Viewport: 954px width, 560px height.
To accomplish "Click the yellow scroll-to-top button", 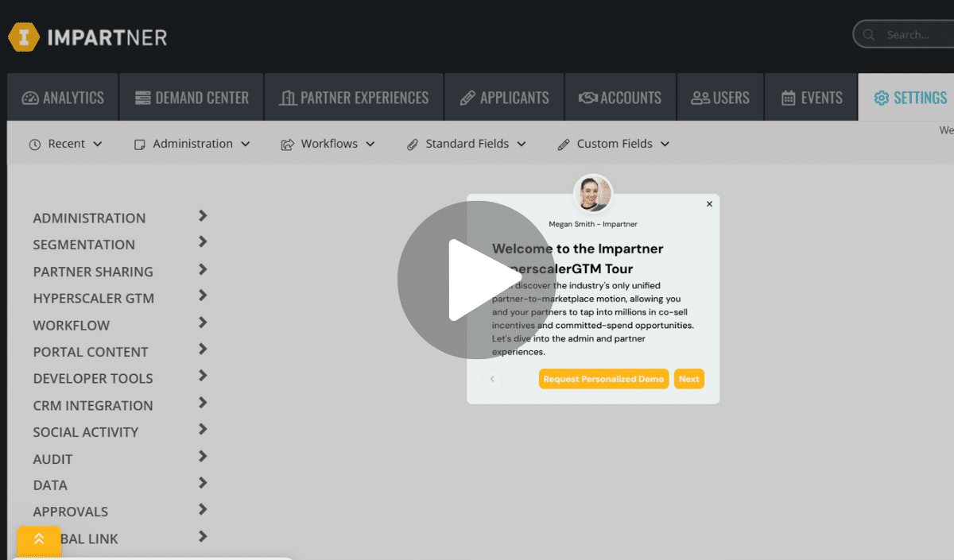I will 39,540.
